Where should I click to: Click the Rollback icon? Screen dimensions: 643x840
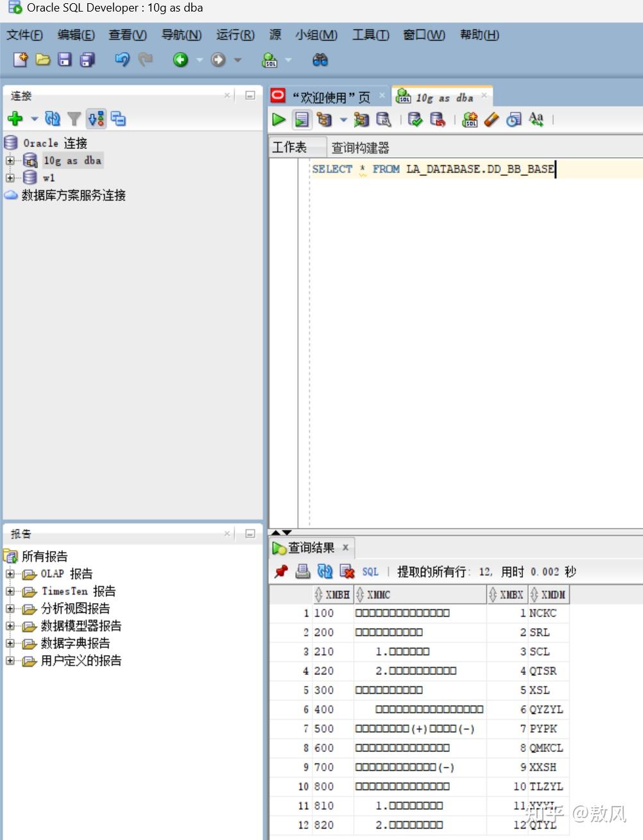pyautogui.click(x=438, y=119)
